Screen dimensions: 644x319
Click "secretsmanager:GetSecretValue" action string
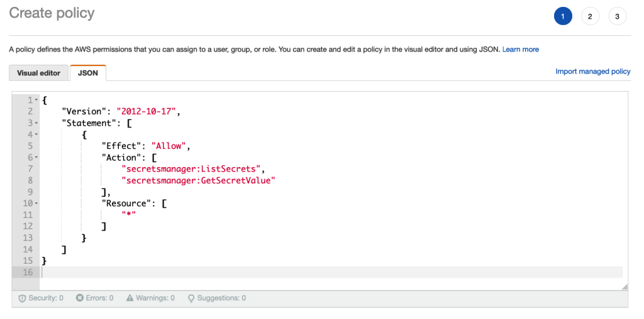pos(198,180)
